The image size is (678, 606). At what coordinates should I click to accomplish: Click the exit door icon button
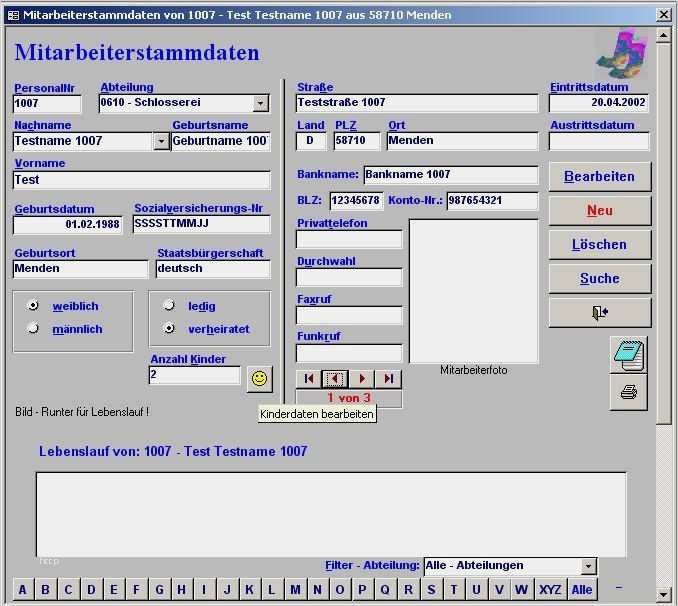tap(599, 313)
